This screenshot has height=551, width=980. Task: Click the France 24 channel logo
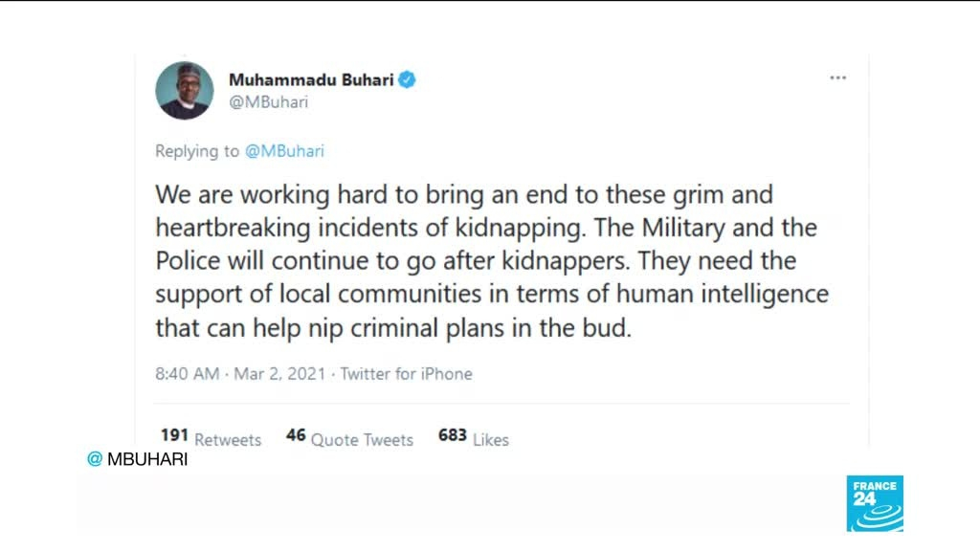pyautogui.click(x=874, y=503)
